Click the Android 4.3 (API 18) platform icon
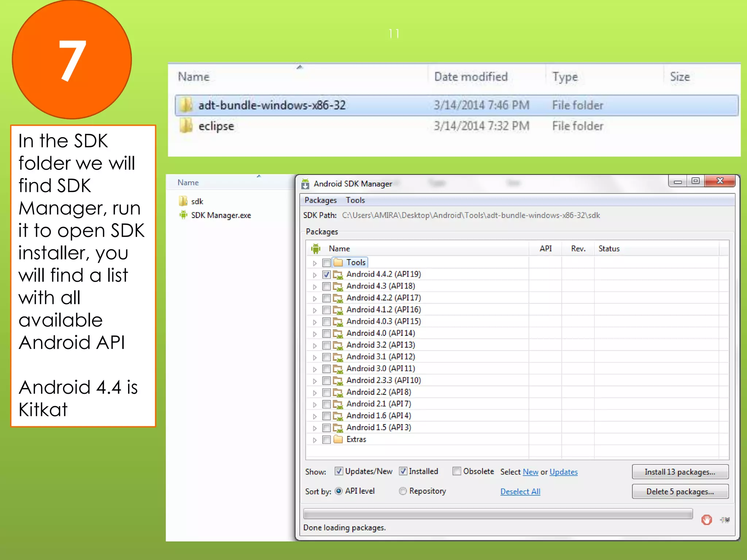 coord(338,286)
